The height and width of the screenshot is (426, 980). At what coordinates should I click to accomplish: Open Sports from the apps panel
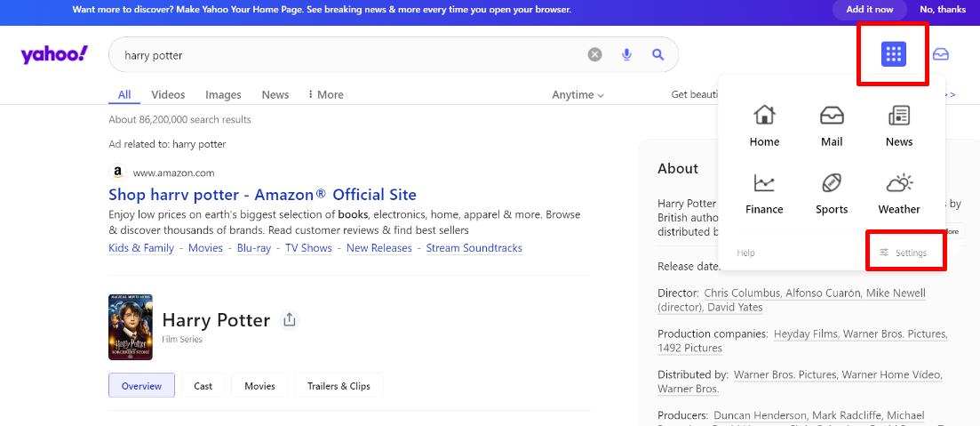[x=832, y=193]
